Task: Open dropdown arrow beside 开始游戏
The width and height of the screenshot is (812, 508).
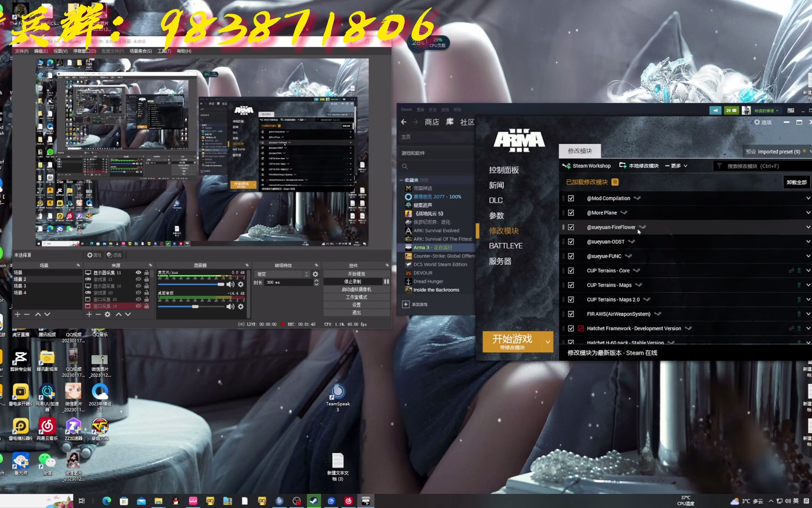Action: pos(548,342)
